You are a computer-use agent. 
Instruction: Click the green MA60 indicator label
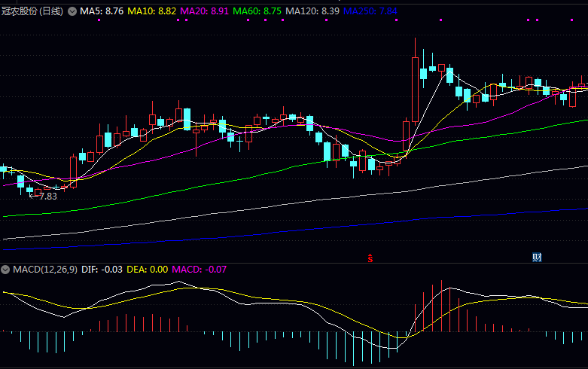(257, 12)
